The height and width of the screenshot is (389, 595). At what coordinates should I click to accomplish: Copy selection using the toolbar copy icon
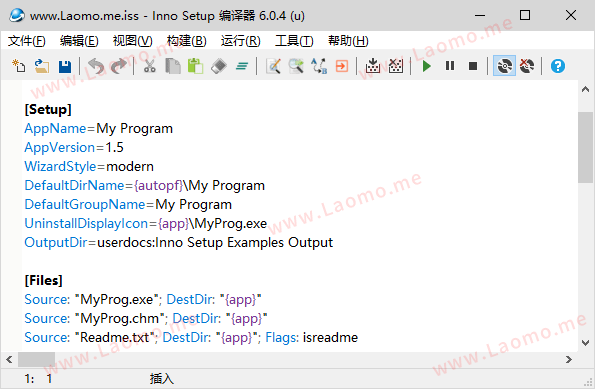(x=173, y=66)
